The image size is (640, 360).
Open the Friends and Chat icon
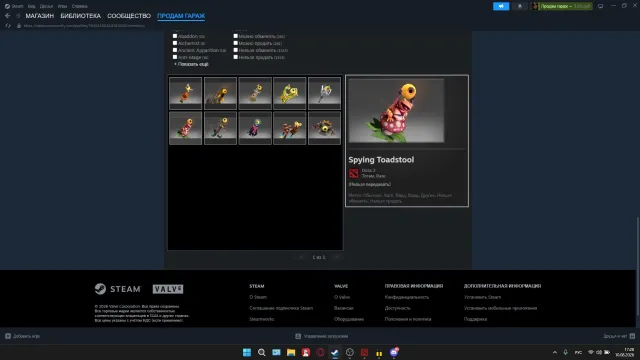[632, 336]
